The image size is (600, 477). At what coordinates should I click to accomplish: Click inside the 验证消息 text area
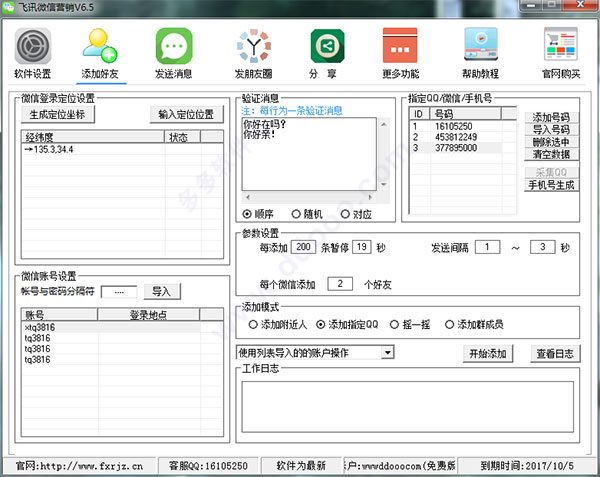click(x=309, y=154)
